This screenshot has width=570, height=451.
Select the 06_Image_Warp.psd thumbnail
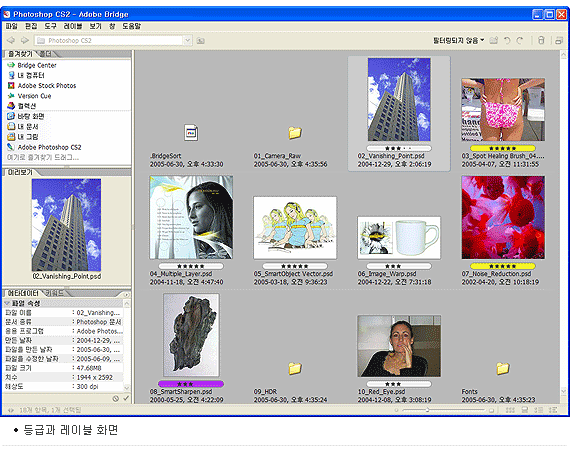click(399, 238)
